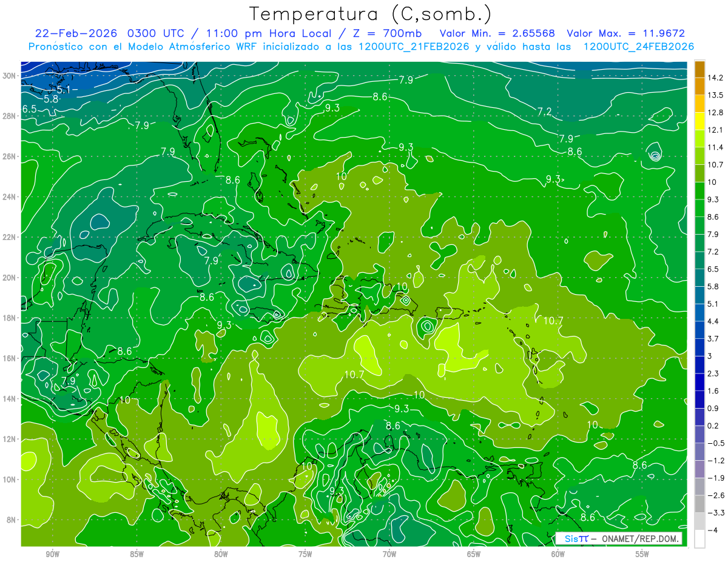Click the 5.8 contour label on the map
This screenshot has height=562, width=728.
[51, 99]
